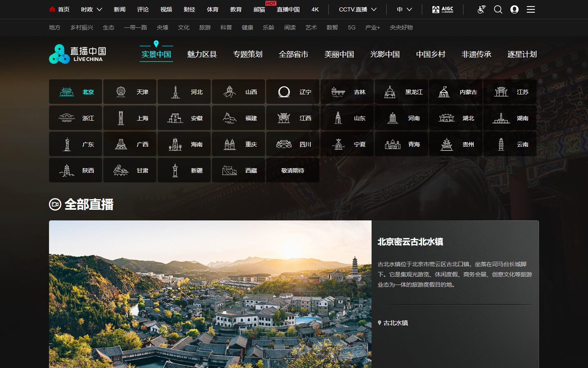Pick the 陕西 pagoda tile

(76, 170)
